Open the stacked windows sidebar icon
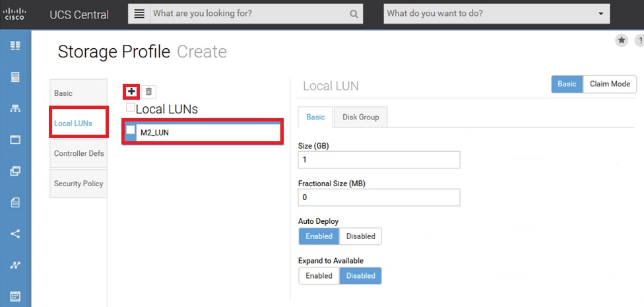 (x=15, y=171)
